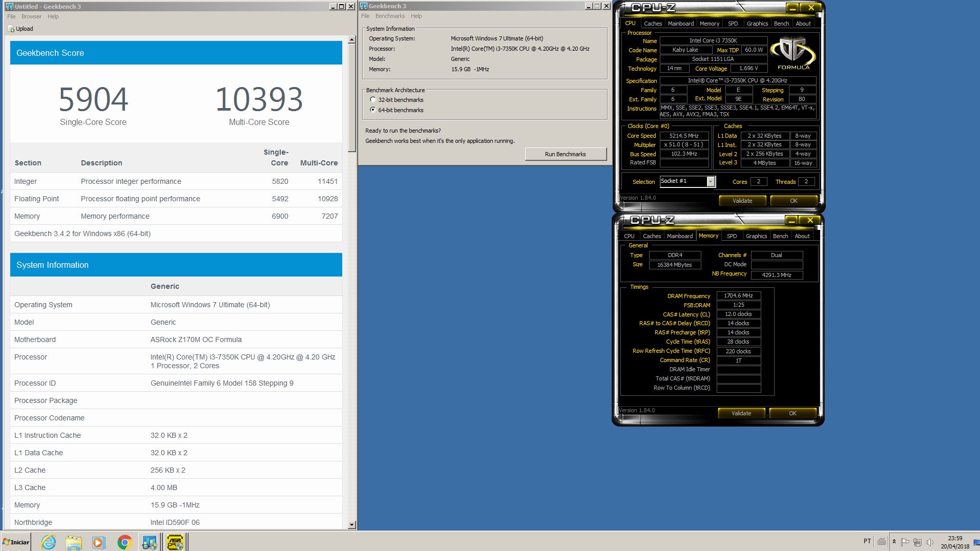This screenshot has height=551, width=980.
Task: Open File menu in Geekbench 3 dialog
Action: point(365,16)
